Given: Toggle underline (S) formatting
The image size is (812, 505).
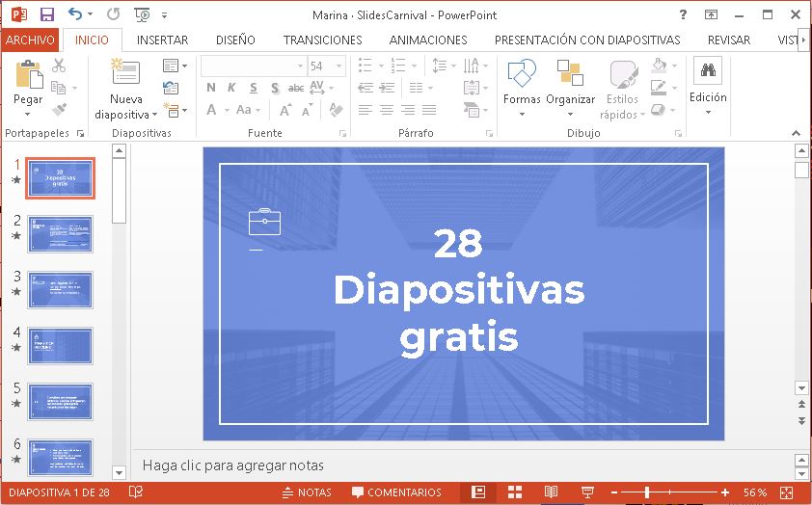Looking at the screenshot, I should pos(254,88).
